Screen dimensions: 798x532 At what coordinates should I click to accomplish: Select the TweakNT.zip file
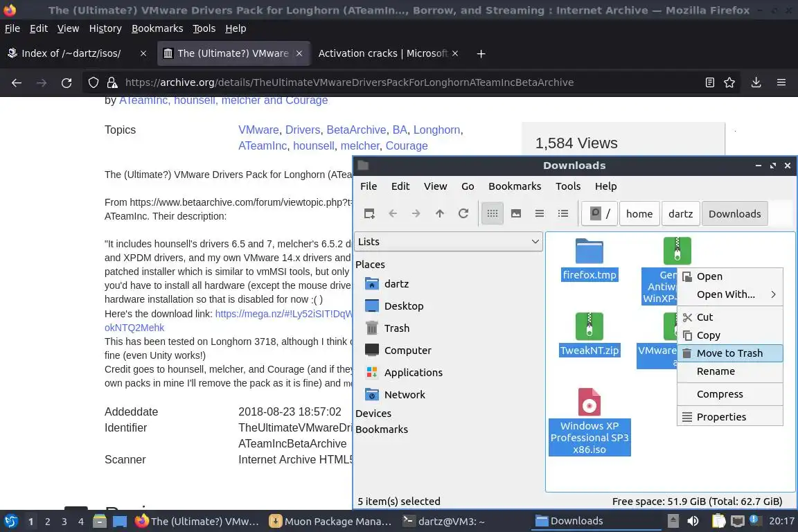point(589,335)
